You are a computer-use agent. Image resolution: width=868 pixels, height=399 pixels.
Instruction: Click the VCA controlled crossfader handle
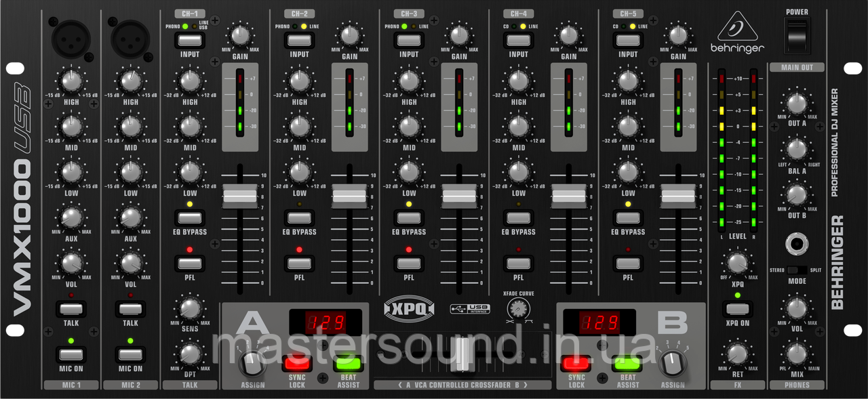(462, 354)
